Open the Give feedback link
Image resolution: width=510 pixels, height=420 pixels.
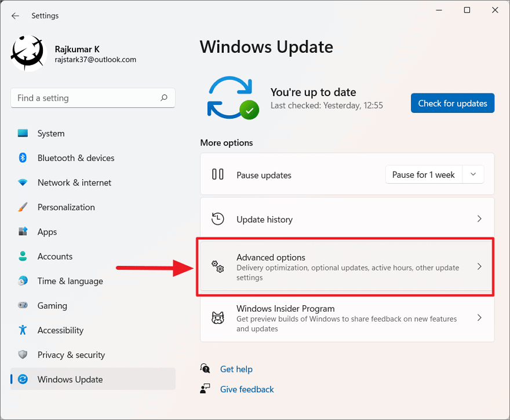tap(247, 389)
